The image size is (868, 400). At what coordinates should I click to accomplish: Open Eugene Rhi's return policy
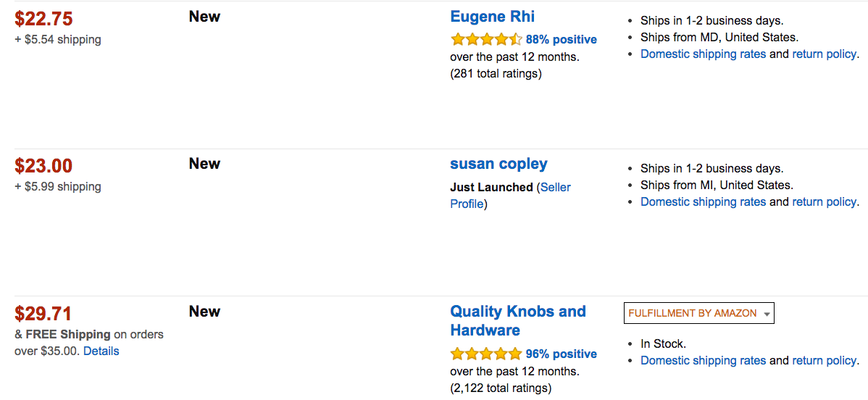[825, 54]
